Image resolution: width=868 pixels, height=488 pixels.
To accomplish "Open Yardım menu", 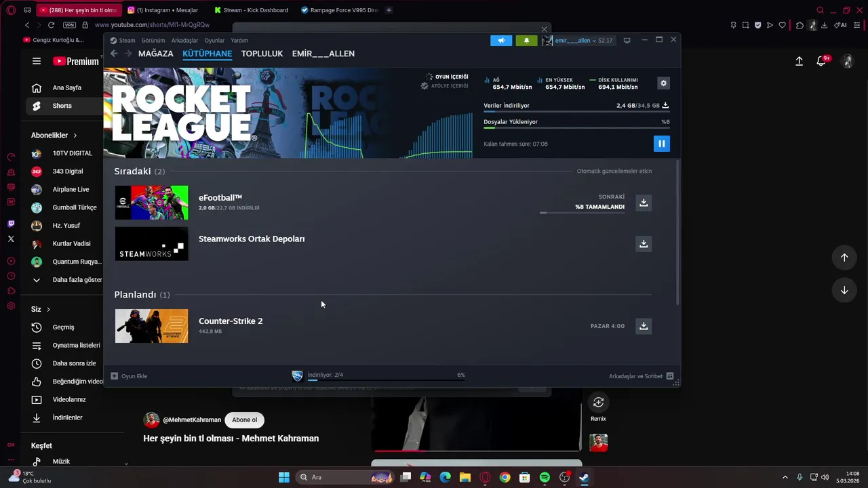I will (239, 41).
